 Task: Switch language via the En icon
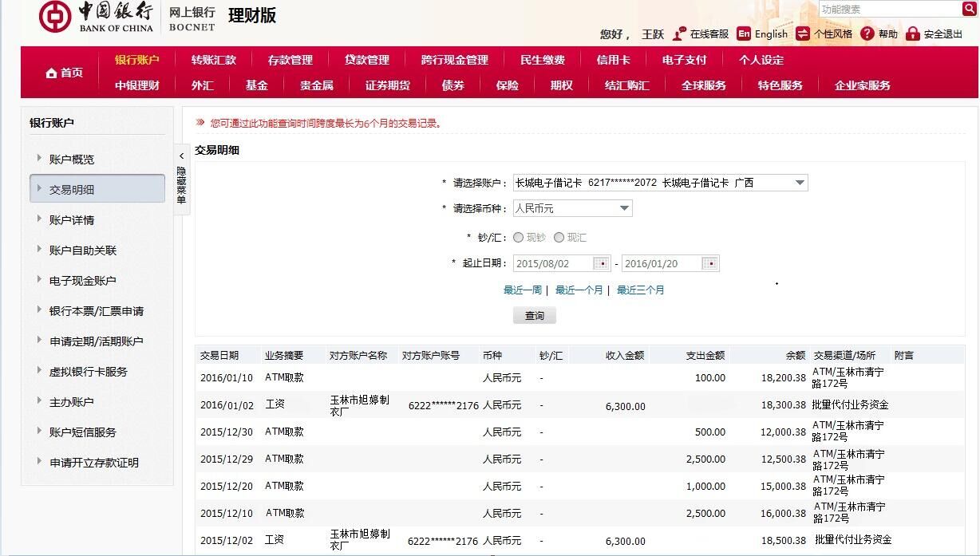click(744, 34)
